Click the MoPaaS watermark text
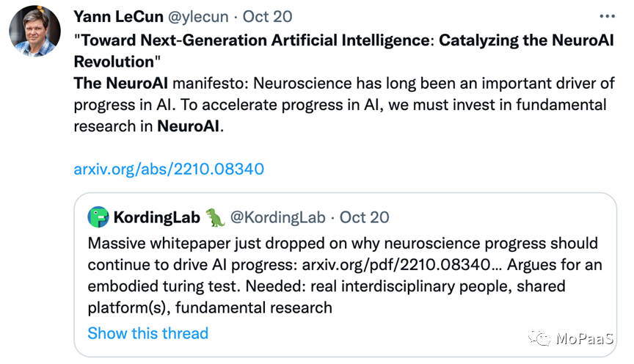Screen dimensions: 634x364 (x=584, y=339)
